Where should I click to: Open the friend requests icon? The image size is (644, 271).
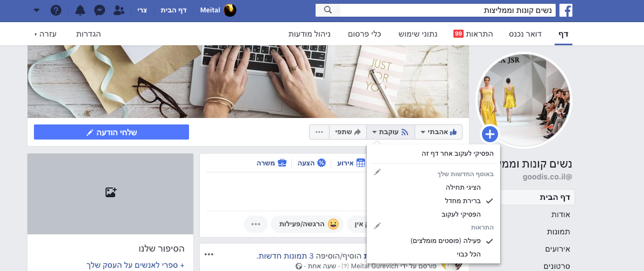(119, 10)
